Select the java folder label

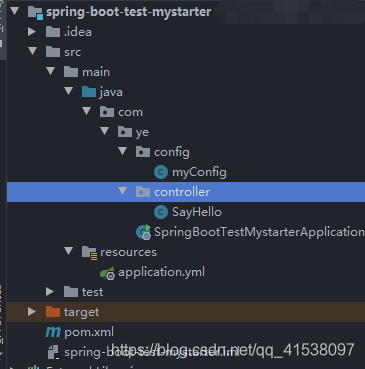click(x=111, y=92)
